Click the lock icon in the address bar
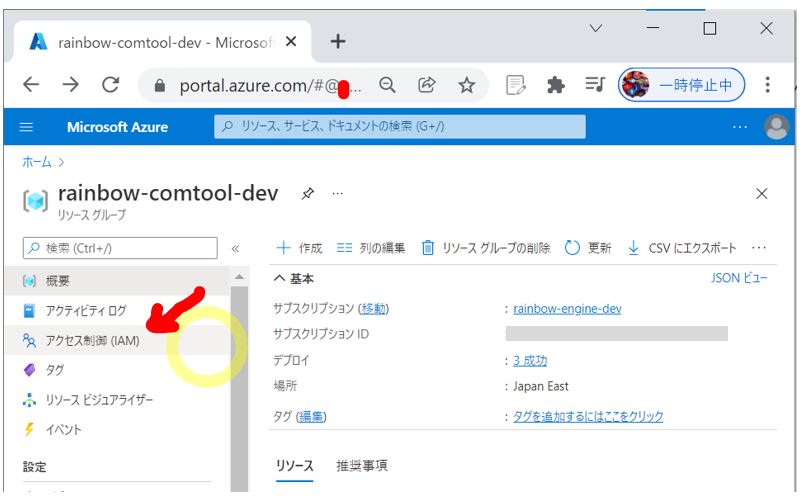This screenshot has width=804, height=499. pos(159,85)
